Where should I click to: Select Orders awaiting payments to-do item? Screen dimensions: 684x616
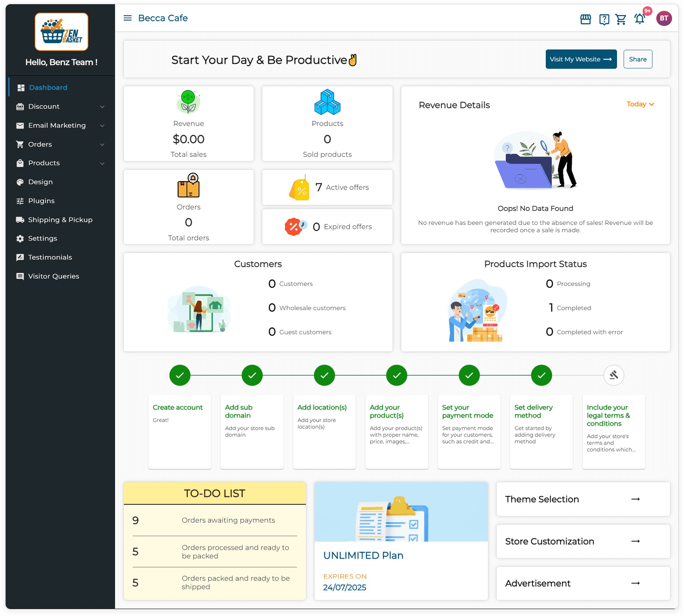[x=228, y=520]
